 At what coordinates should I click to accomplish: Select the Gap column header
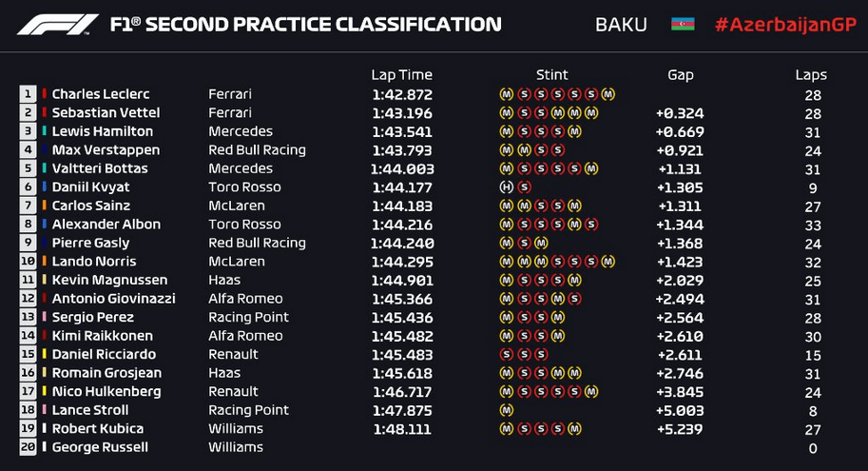pos(681,75)
